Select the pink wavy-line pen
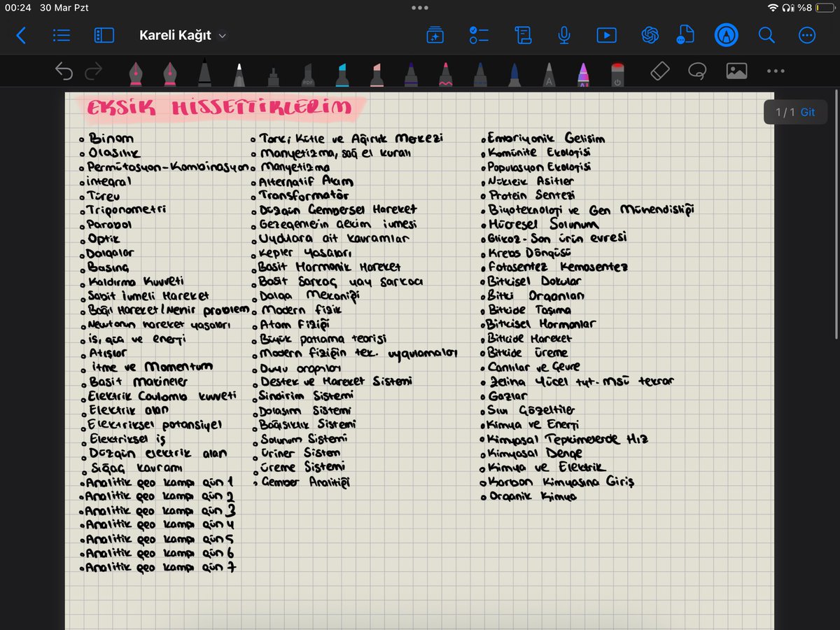 [x=445, y=73]
